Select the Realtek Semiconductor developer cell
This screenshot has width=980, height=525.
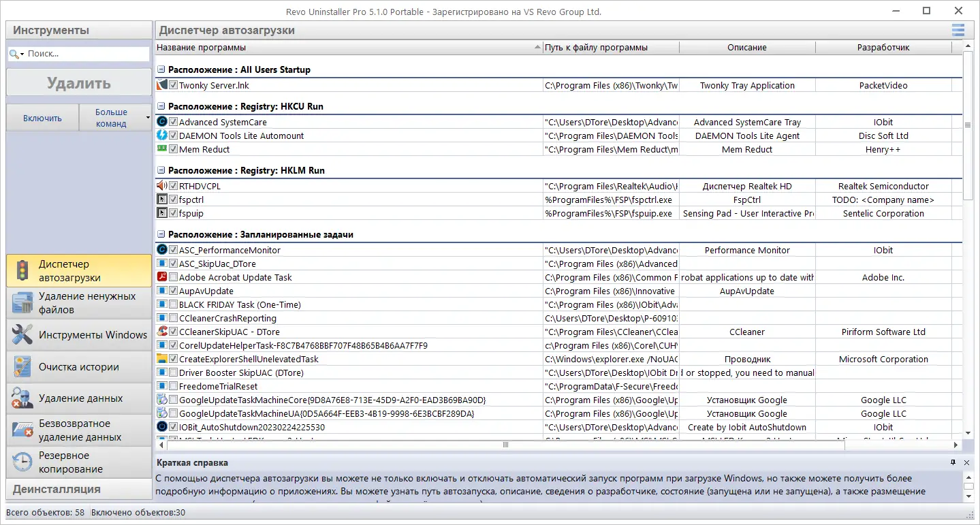(883, 186)
